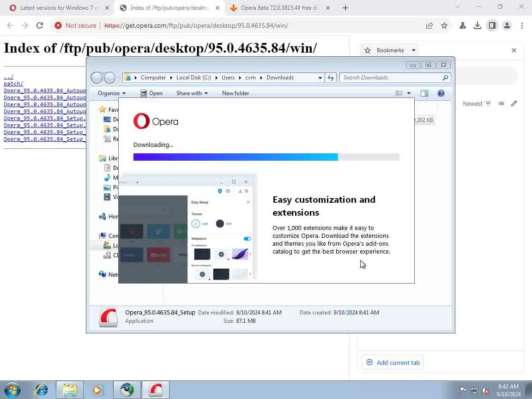Viewport: 532px width, 399px height.
Task: Click Opera setup file icon in details pane
Action: tap(108, 317)
